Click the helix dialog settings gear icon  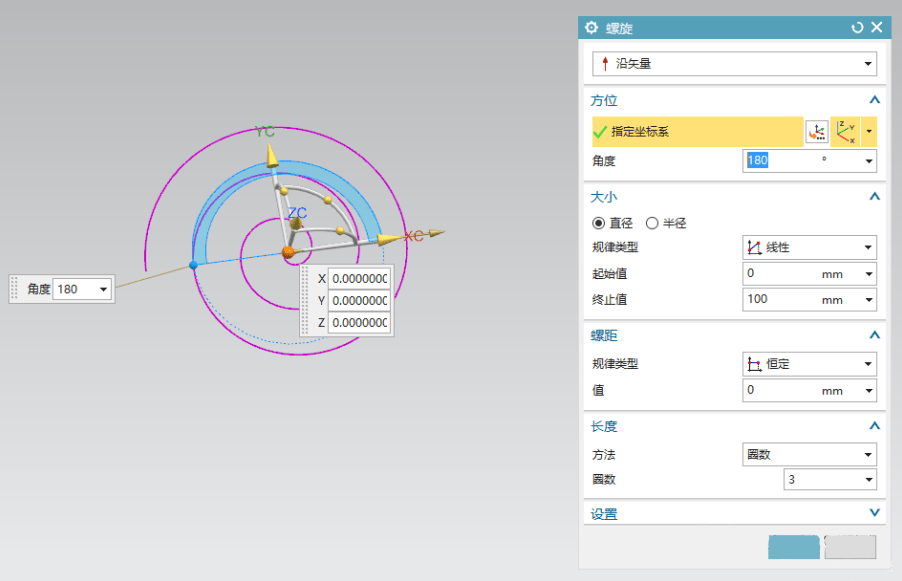(591, 28)
